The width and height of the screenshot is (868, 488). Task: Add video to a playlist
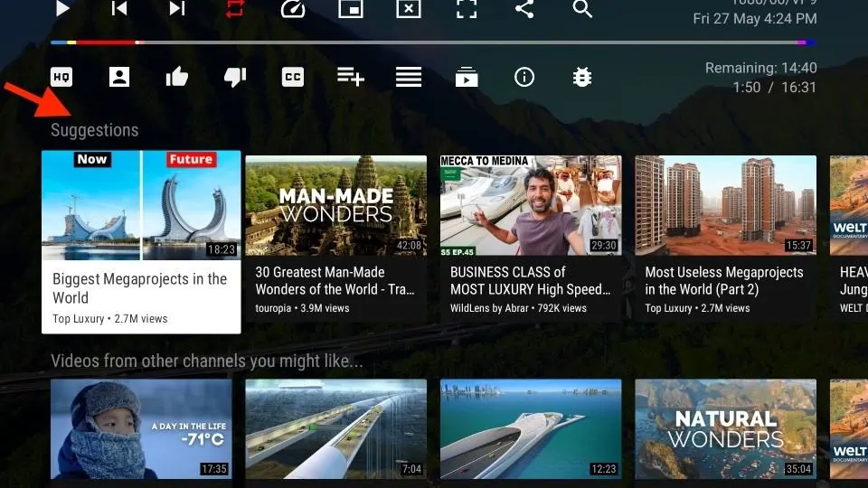351,77
